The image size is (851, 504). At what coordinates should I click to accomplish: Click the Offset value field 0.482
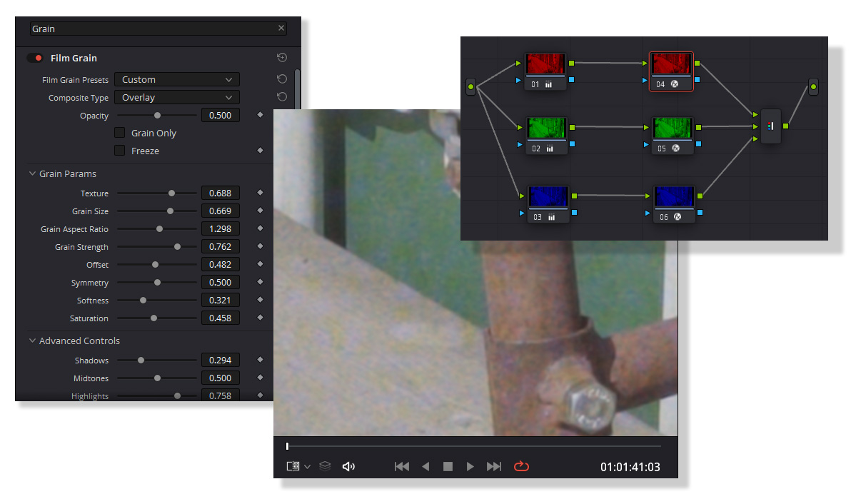coord(221,265)
